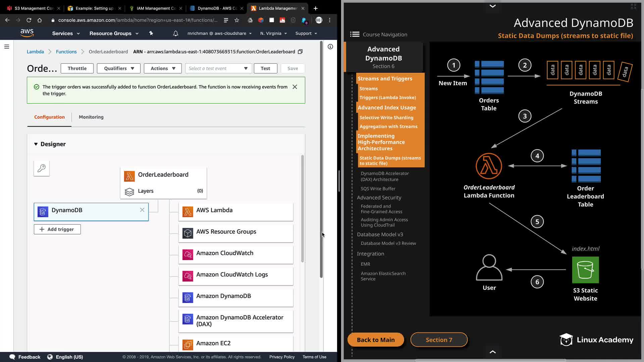Viewport: 644px width, 362px height.
Task: Open the Lambda hamburger side menu
Action: click(7, 47)
